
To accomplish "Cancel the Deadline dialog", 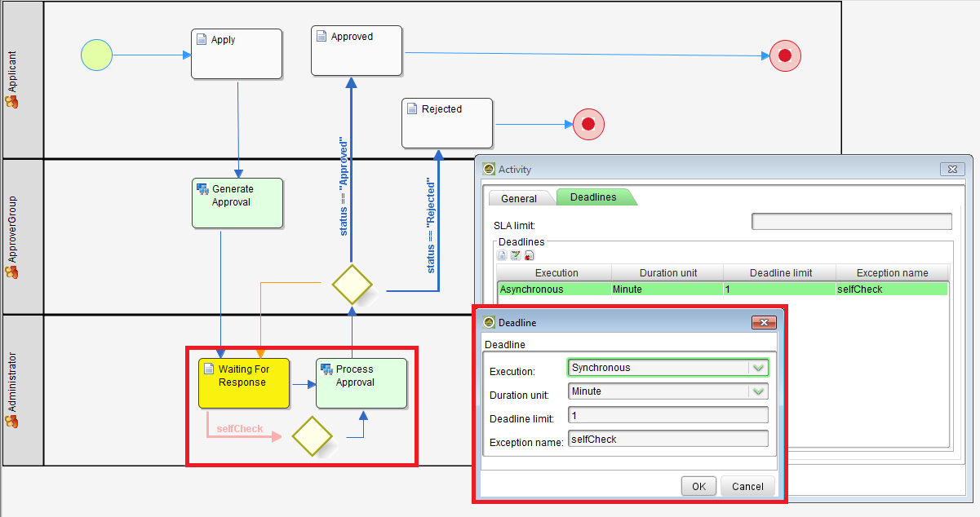I will tap(747, 486).
